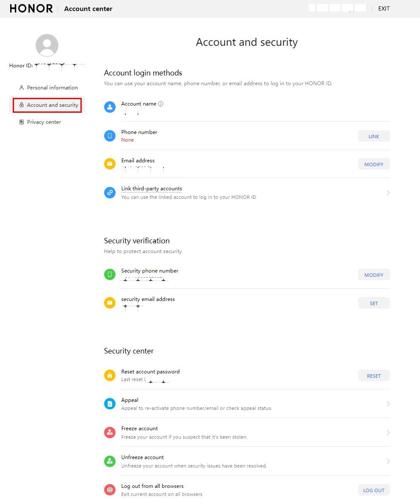The height and width of the screenshot is (504, 420).
Task: Expand the Freeze account row
Action: [388, 432]
